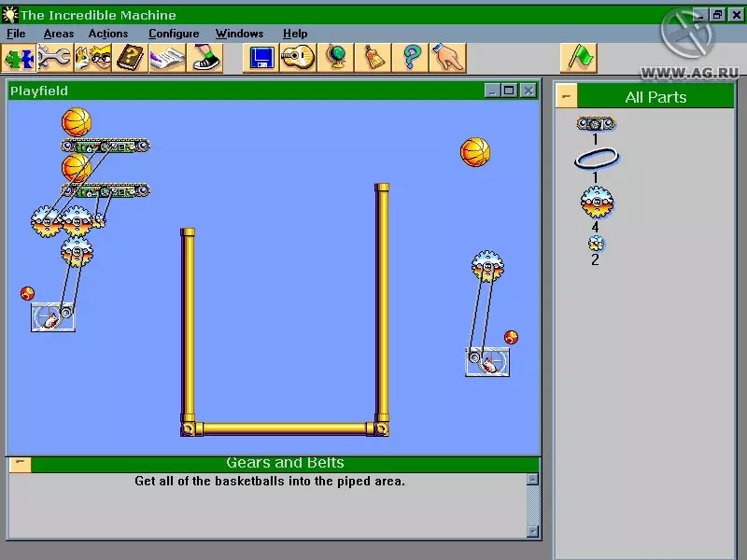
Task: Start the machine with the green flag
Action: [579, 58]
